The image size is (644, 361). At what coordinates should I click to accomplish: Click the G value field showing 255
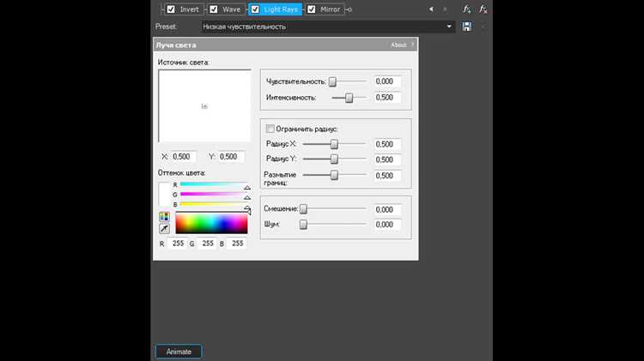click(x=207, y=244)
